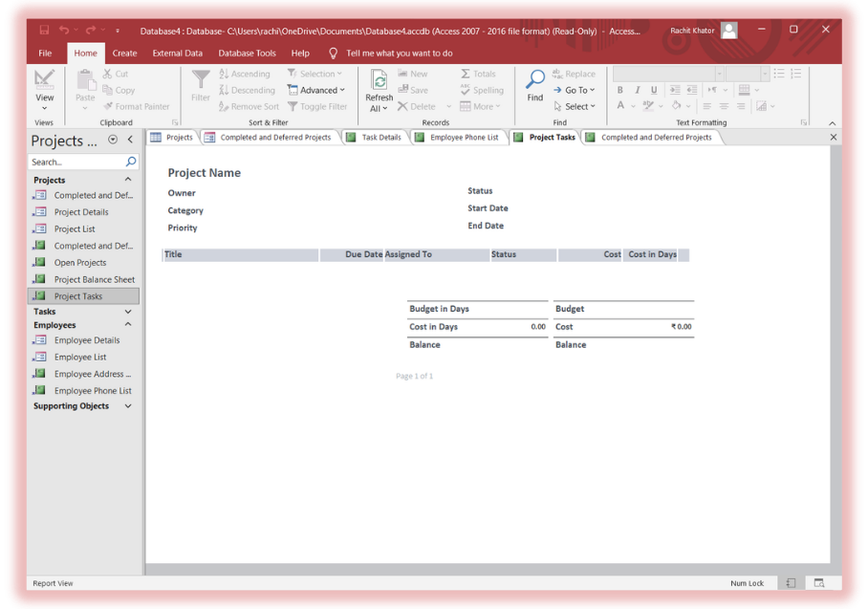Viewport: 868px width, 609px height.
Task: Click the navigation pane Search box
Action: [76, 163]
